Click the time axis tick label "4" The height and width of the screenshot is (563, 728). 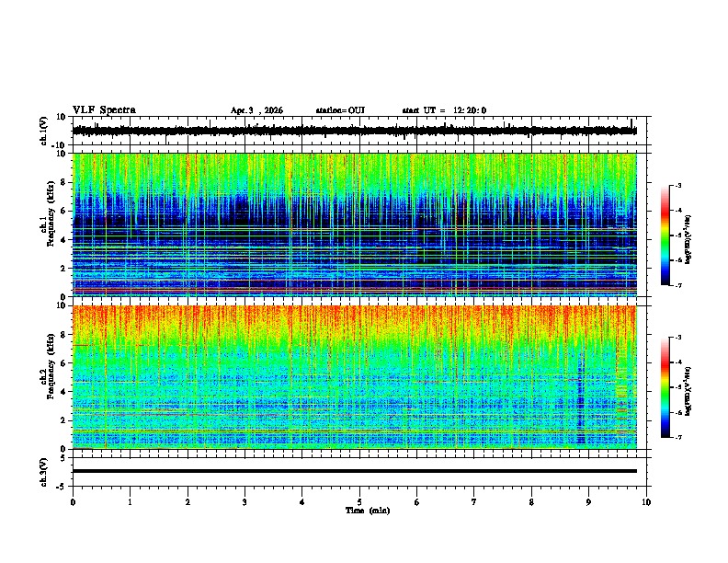[x=302, y=502]
